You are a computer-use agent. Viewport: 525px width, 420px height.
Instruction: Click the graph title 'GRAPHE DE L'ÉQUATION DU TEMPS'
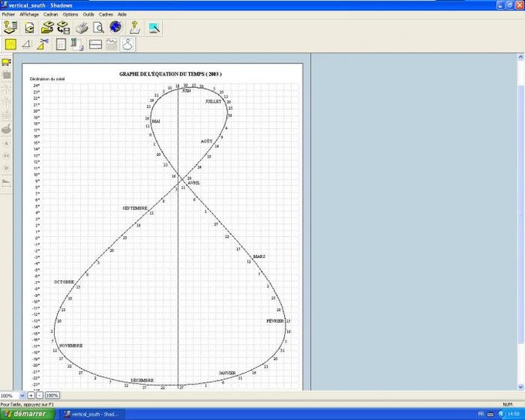coord(171,74)
